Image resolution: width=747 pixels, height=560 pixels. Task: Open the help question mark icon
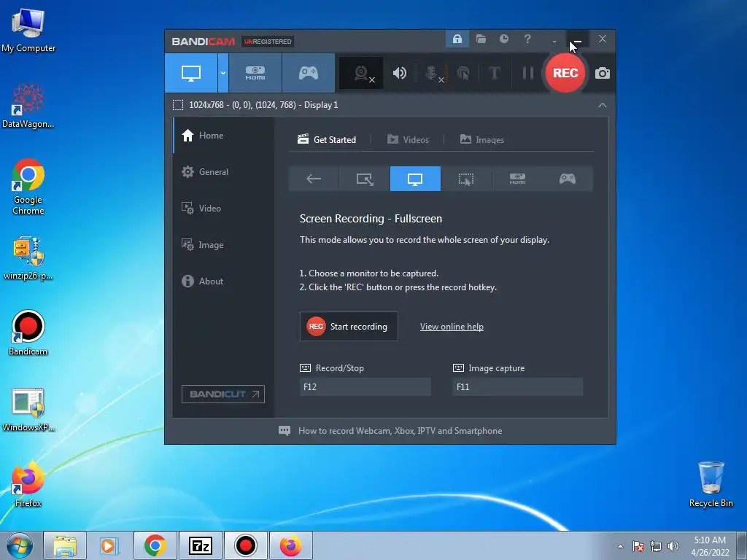527,39
